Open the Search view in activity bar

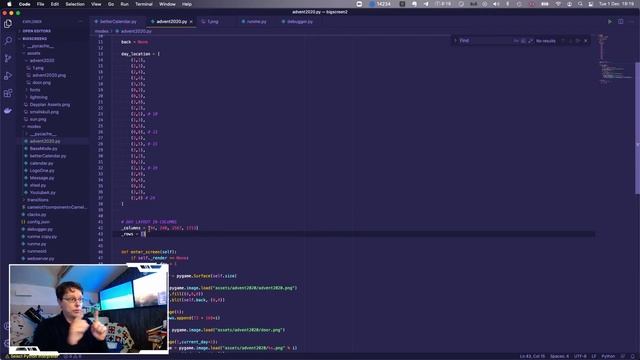pyautogui.click(x=8, y=41)
